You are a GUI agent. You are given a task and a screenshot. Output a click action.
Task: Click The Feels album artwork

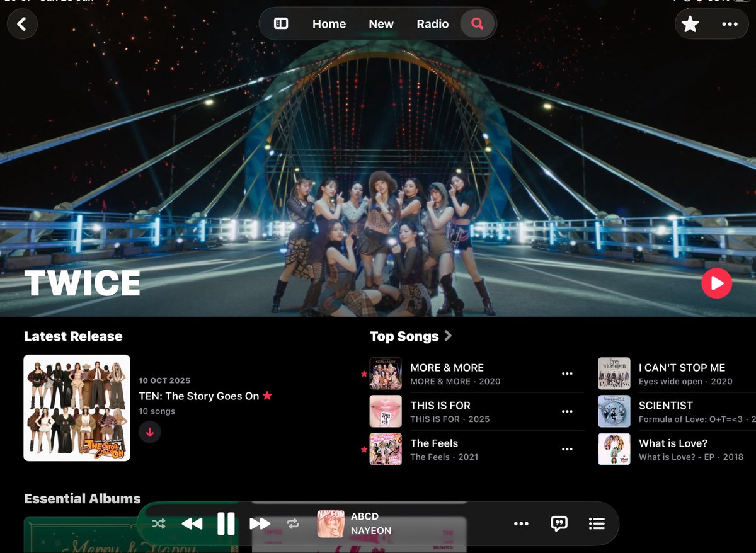[x=386, y=449]
